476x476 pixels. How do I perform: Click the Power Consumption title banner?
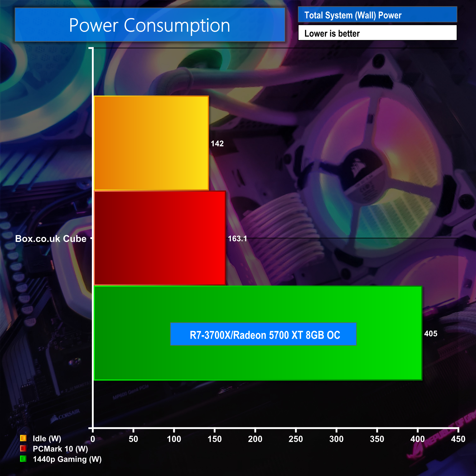click(x=150, y=25)
